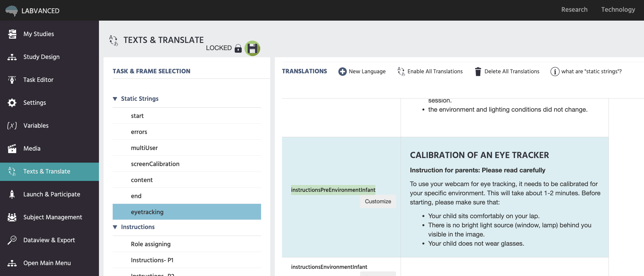
Task: Select the Role assigning instruction
Action: (150, 244)
